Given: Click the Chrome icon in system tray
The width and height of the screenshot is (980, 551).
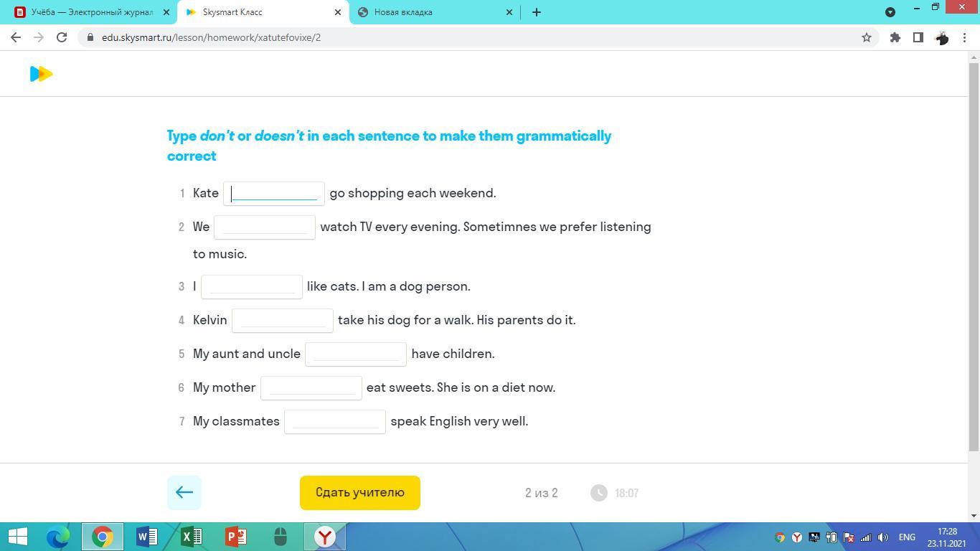Looking at the screenshot, I should 780,537.
